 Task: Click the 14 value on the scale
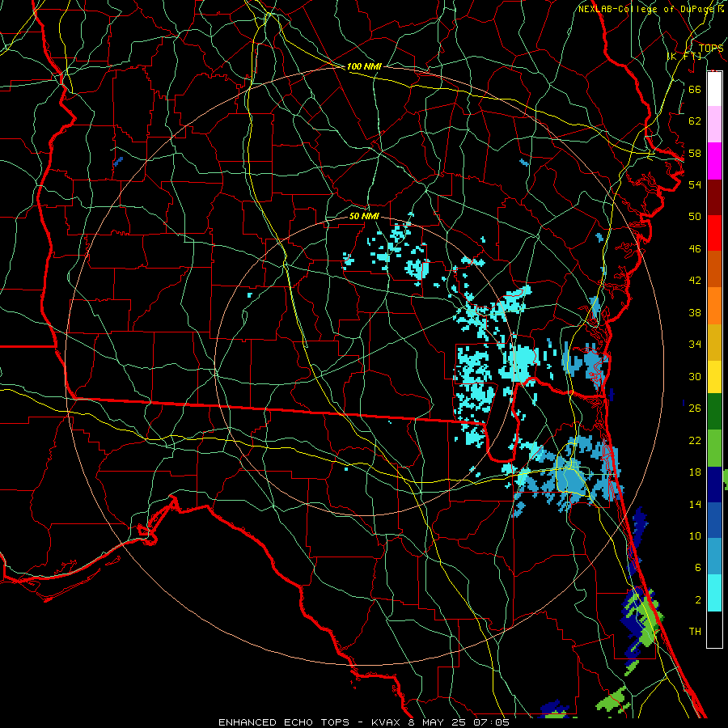pyautogui.click(x=695, y=504)
